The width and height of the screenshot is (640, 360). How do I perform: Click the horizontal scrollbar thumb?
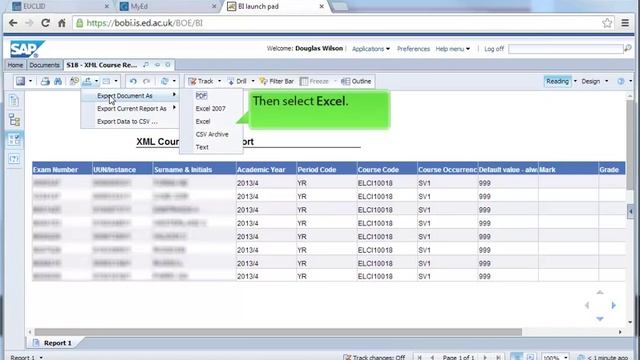[278, 332]
